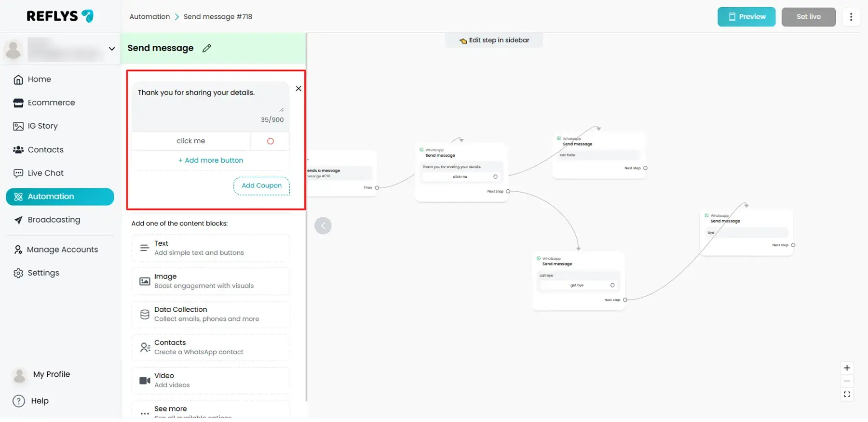Click Next step connector of 'call hello' node

(x=645, y=168)
